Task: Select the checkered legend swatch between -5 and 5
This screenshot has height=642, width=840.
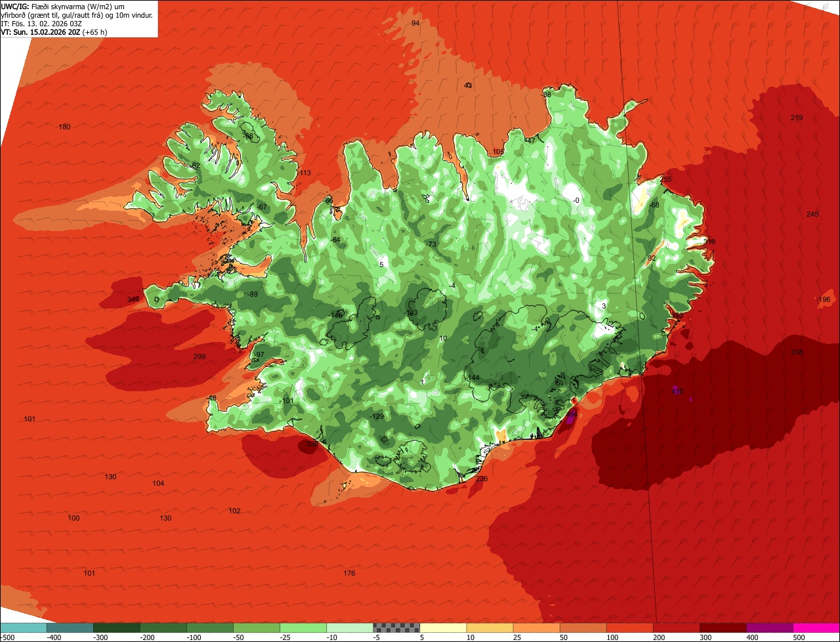Action: click(x=396, y=628)
